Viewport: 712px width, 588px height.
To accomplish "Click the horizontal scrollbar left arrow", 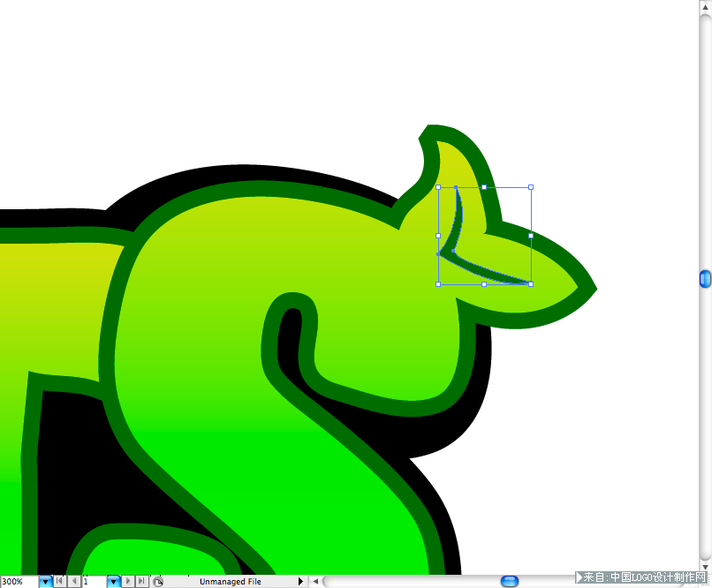I will coord(315,581).
